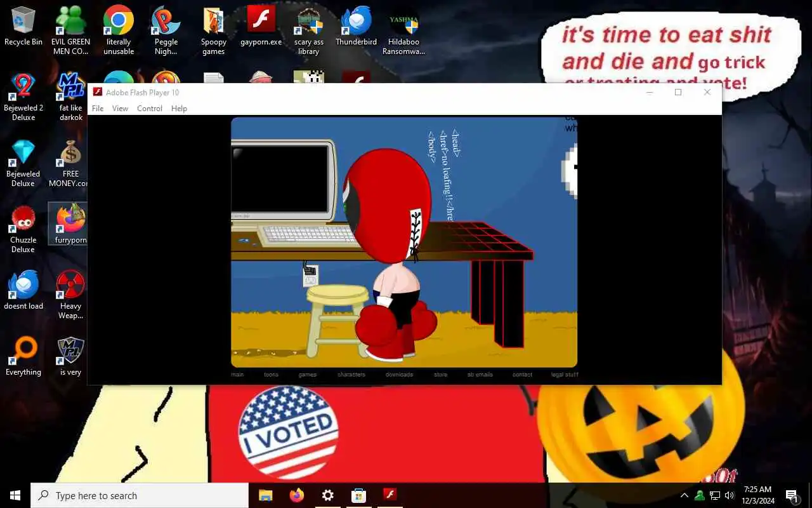Select the Chrome shortcut labeled literally unusable
This screenshot has width=812, height=508.
pyautogui.click(x=119, y=30)
